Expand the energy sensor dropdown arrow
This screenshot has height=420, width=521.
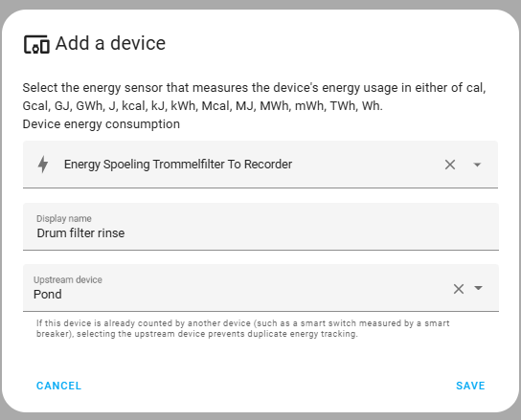[477, 165]
